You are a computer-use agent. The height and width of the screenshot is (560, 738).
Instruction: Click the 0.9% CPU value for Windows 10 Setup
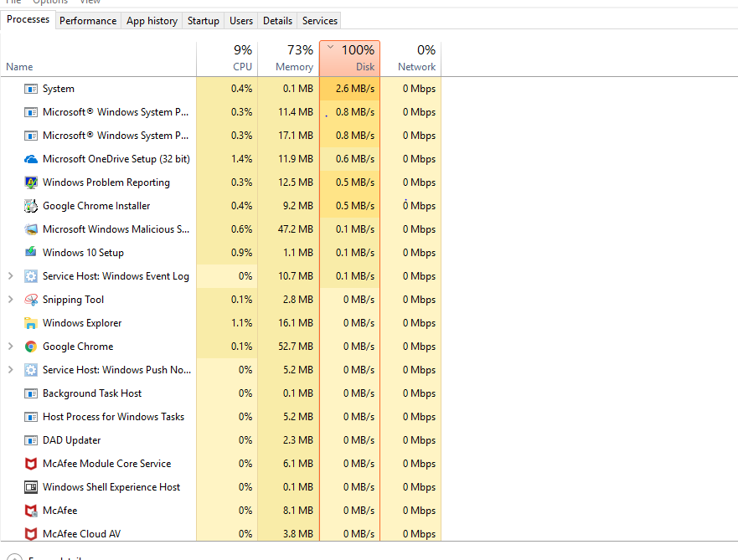(x=241, y=253)
